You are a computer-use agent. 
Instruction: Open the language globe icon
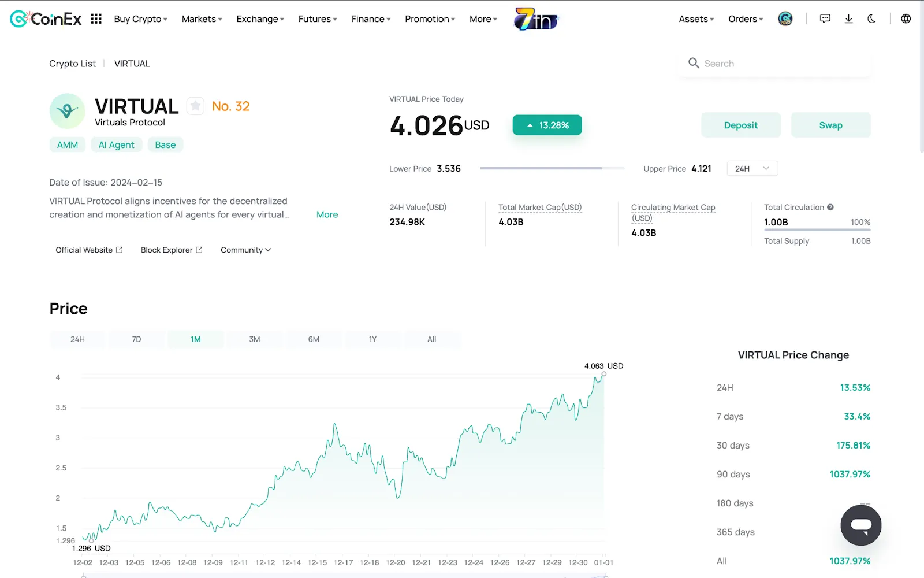click(x=906, y=19)
